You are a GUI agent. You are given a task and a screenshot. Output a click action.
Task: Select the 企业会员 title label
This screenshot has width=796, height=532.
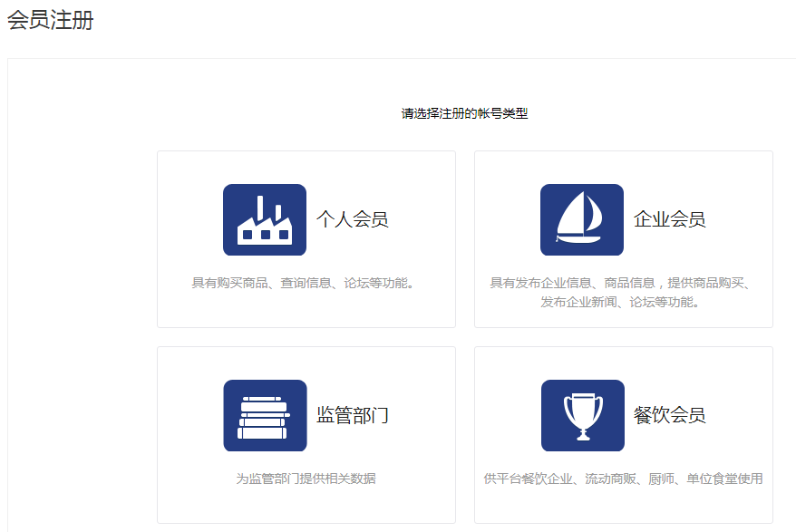(x=670, y=219)
